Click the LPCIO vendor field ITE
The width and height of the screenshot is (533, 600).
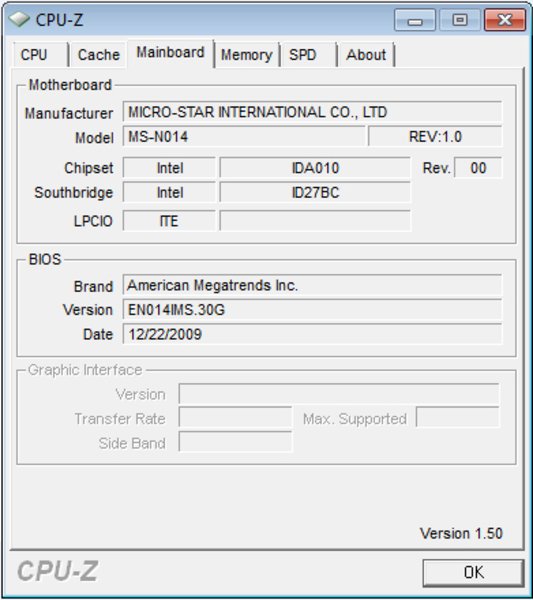coord(170,221)
